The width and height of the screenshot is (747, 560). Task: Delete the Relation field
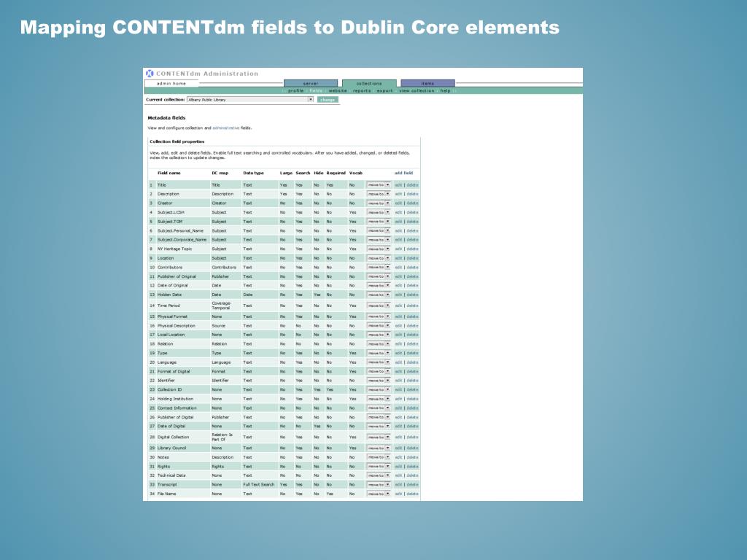pyautogui.click(x=413, y=344)
